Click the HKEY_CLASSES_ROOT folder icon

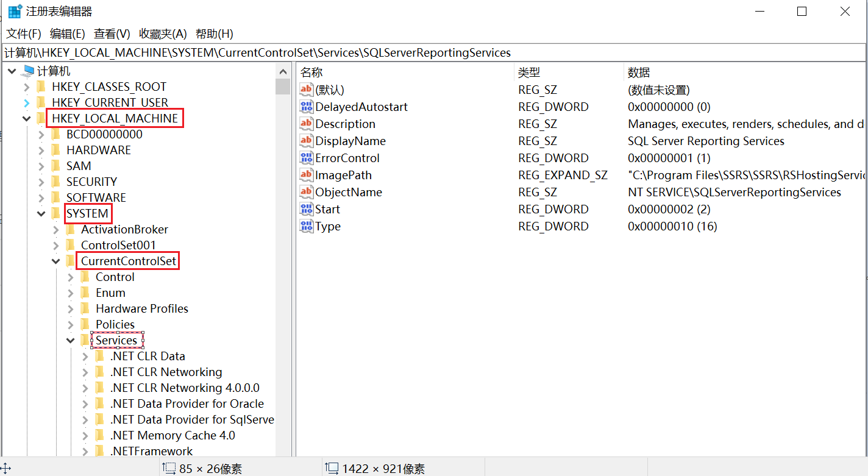pyautogui.click(x=41, y=87)
